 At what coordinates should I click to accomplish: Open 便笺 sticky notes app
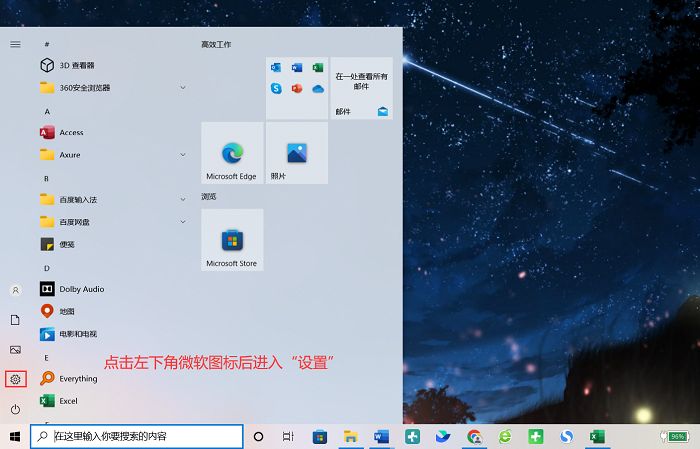click(x=112, y=244)
